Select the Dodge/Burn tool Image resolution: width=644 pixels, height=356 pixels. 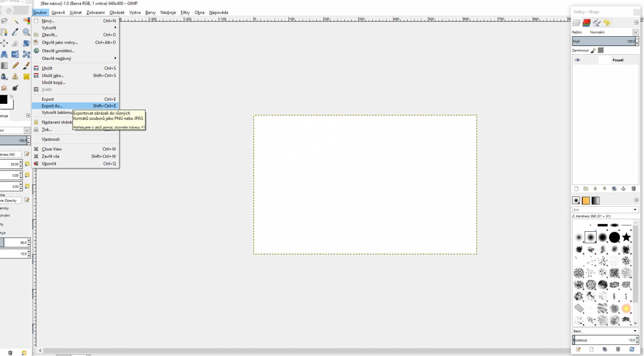pyautogui.click(x=15, y=88)
